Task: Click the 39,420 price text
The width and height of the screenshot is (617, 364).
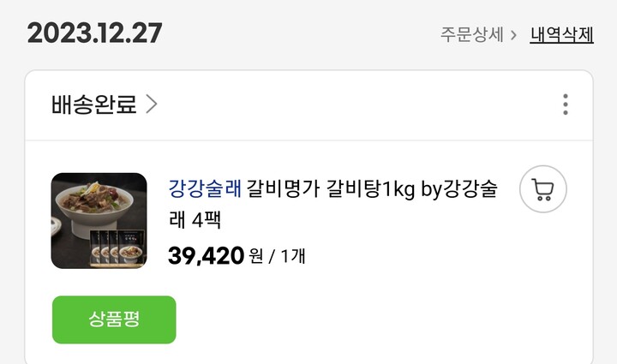Action: click(207, 255)
